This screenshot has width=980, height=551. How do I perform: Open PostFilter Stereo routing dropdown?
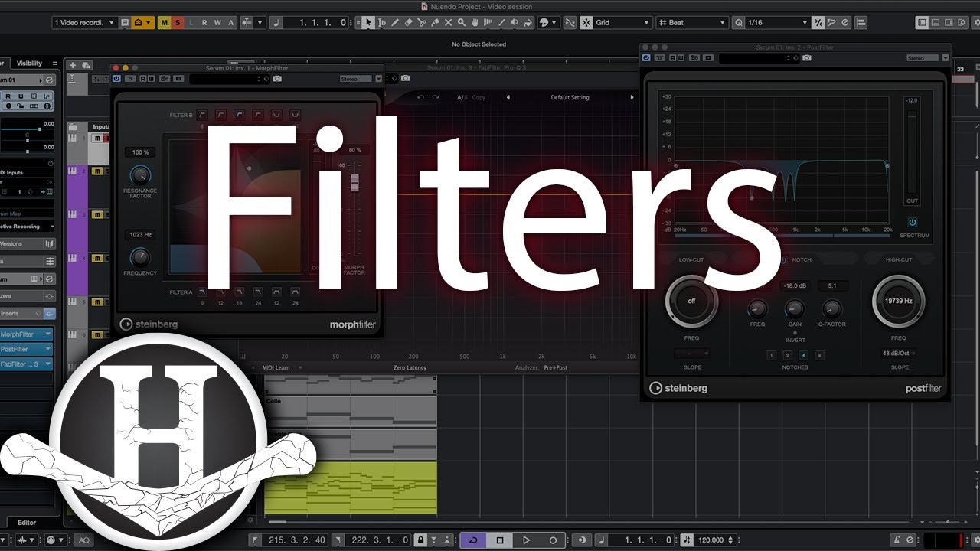coord(923,57)
